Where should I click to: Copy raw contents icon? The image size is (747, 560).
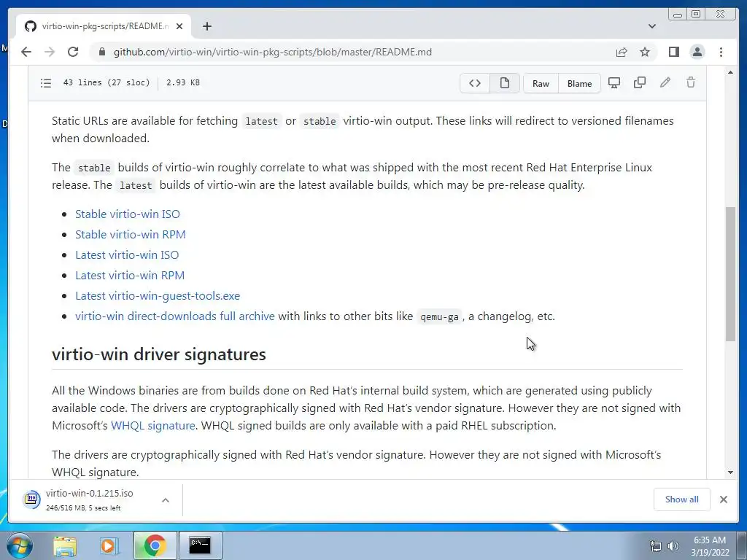click(640, 83)
